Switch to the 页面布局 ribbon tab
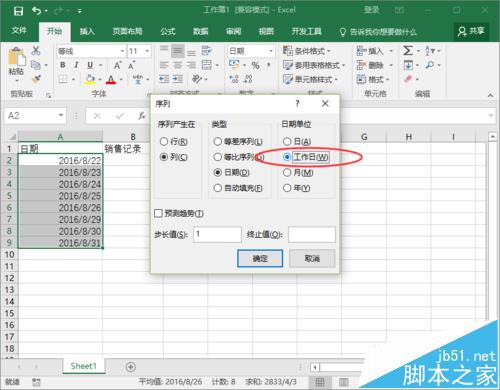Screen dimensions: 500x390 pyautogui.click(x=127, y=31)
